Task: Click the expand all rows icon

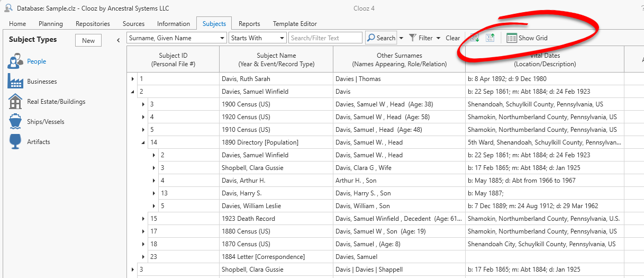Action: pos(475,38)
